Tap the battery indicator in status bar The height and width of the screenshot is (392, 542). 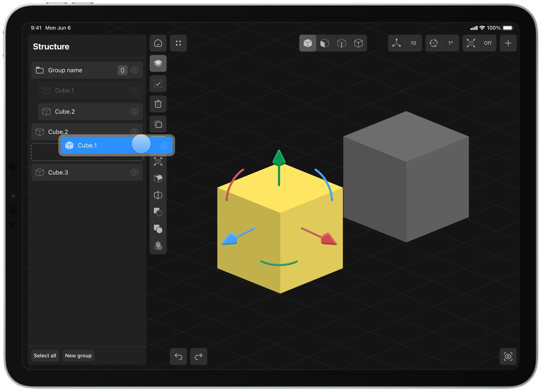508,28
